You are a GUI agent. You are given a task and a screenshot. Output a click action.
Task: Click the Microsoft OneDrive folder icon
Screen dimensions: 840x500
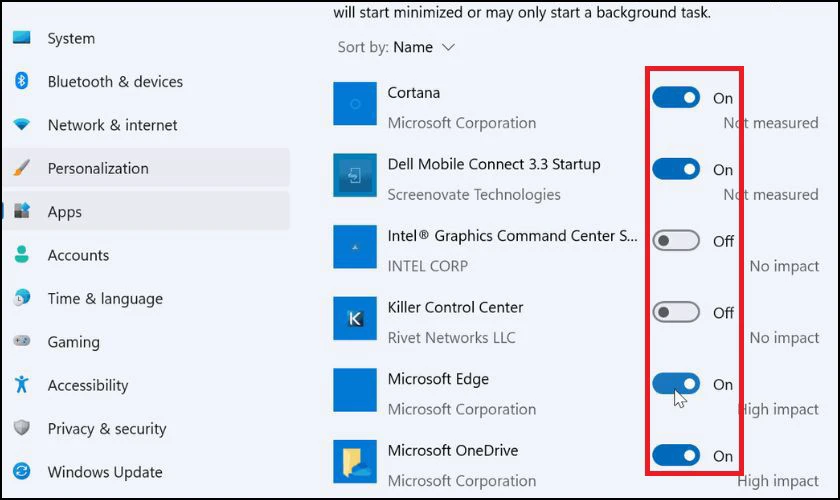click(x=355, y=461)
